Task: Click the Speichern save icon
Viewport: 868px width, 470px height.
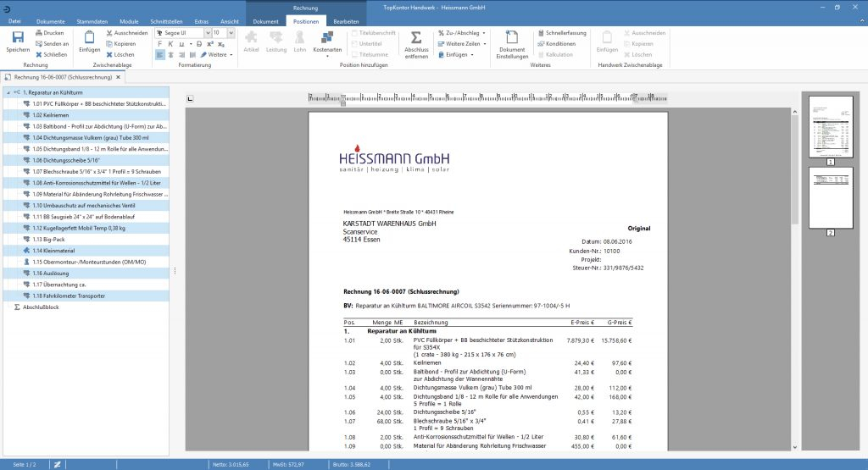Action: coord(18,39)
